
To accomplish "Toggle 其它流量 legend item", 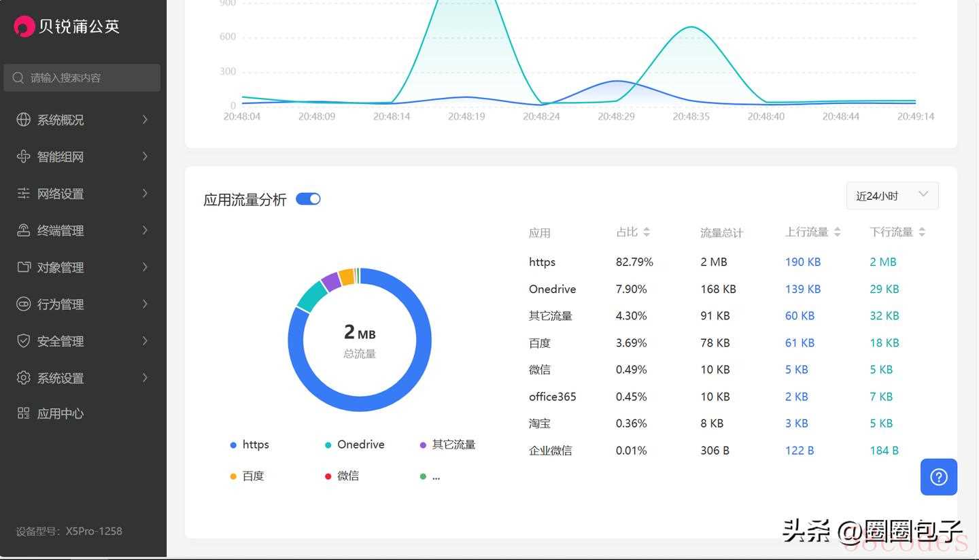I will [447, 444].
